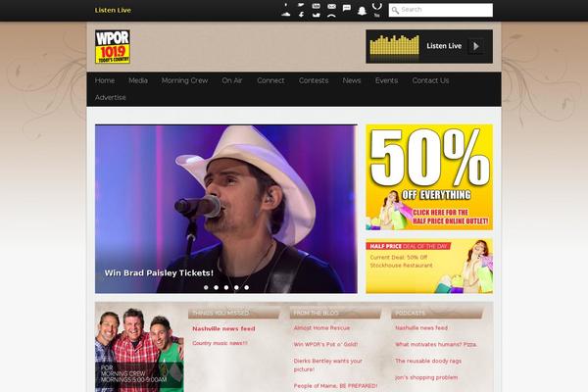
Task: Open the Half Price Deal of the Day box
Action: click(429, 266)
